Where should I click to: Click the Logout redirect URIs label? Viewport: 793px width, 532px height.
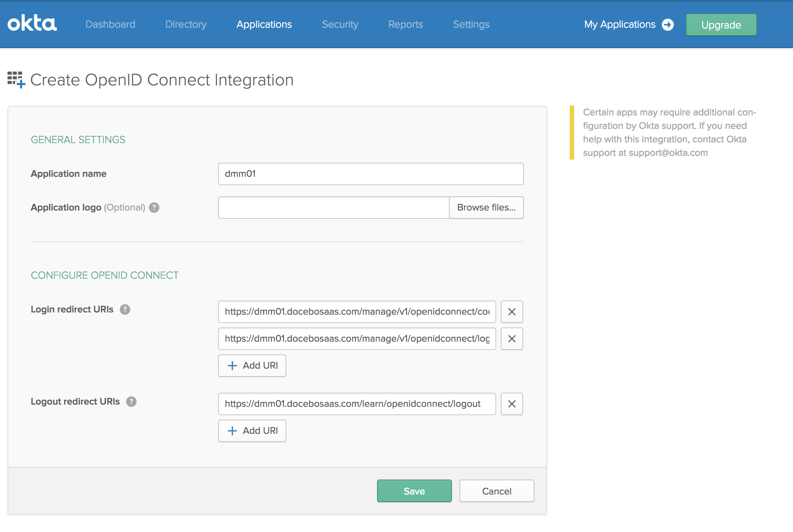tap(75, 402)
